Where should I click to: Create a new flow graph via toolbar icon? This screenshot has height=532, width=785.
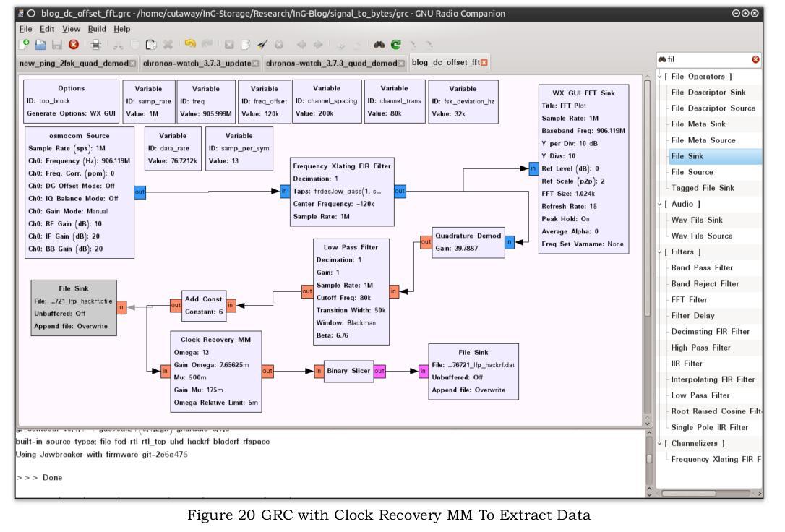24,44
